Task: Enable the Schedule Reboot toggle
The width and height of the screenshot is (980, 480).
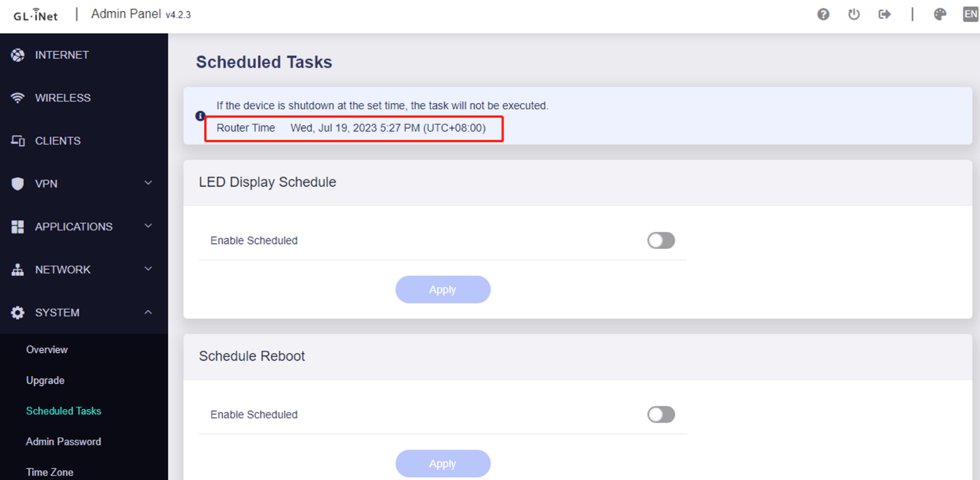Action: click(660, 414)
